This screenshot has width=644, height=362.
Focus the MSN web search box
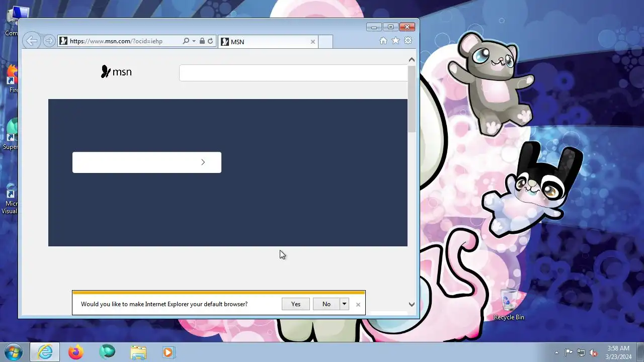293,73
